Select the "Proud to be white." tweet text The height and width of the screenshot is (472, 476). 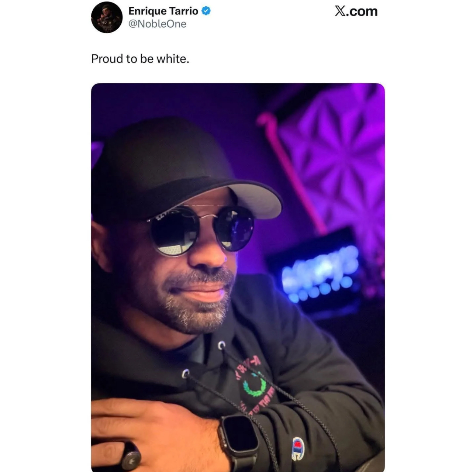point(140,59)
